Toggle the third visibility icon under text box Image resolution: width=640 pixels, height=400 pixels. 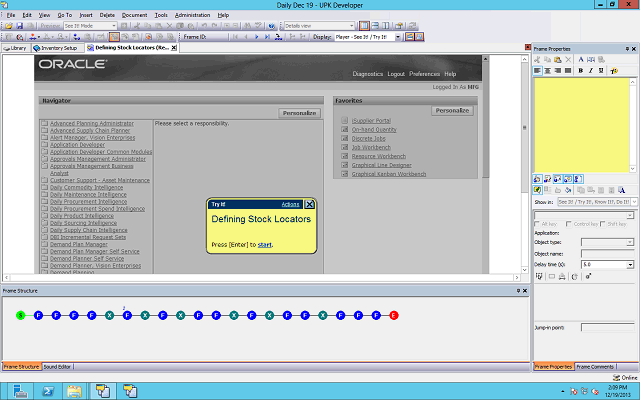(x=558, y=179)
